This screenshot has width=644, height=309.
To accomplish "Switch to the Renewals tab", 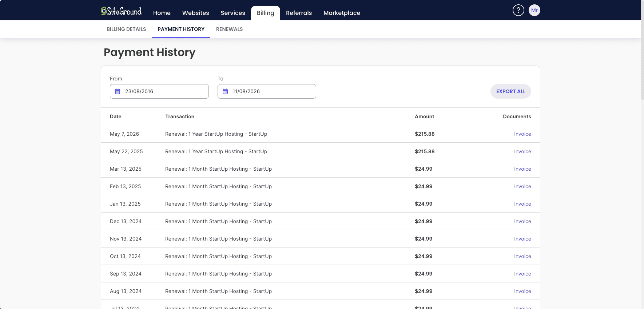I will point(229,29).
